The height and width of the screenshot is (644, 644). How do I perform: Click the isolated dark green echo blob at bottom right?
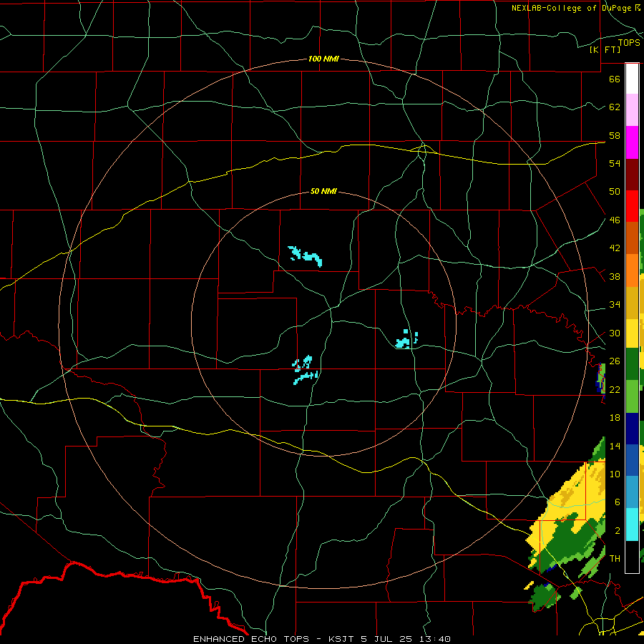click(545, 596)
